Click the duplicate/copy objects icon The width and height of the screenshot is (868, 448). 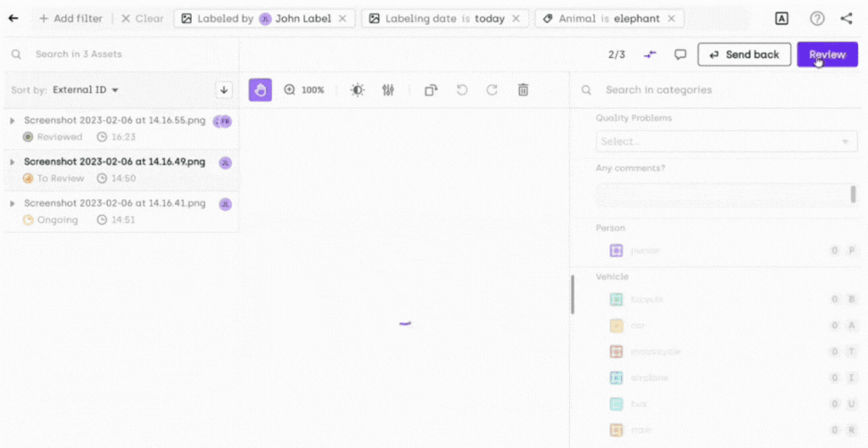coord(431,90)
